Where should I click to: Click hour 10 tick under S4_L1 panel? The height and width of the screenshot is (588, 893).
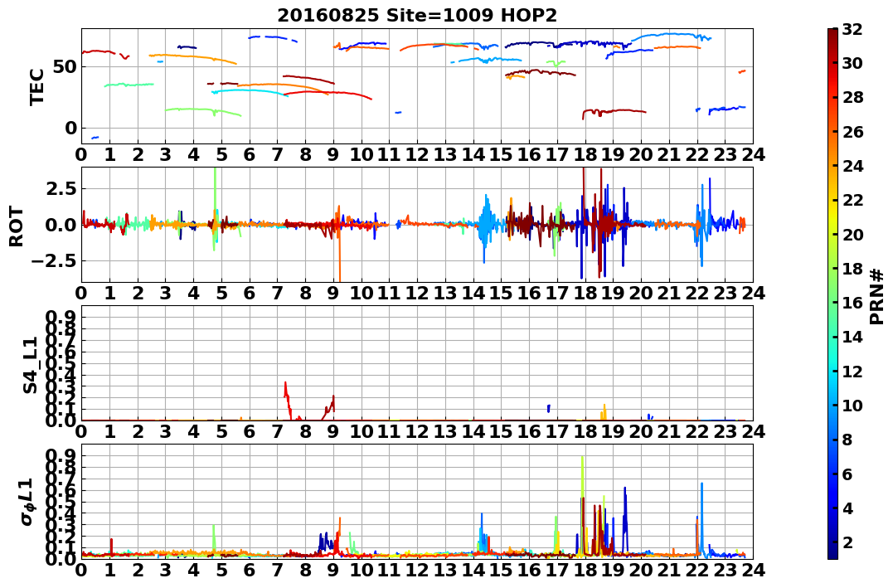[361, 431]
